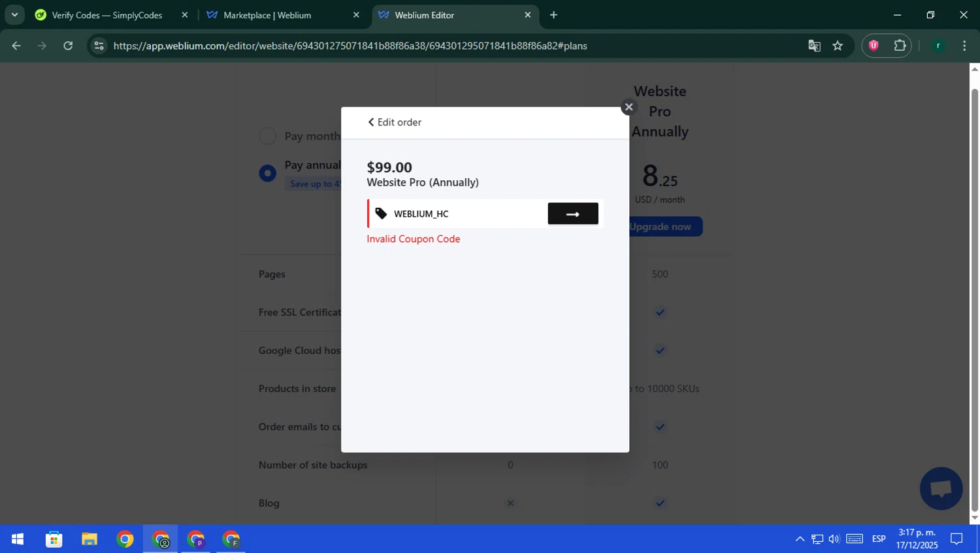Open the clock and calendar flyout
The height and width of the screenshot is (553, 980).
[x=917, y=539]
